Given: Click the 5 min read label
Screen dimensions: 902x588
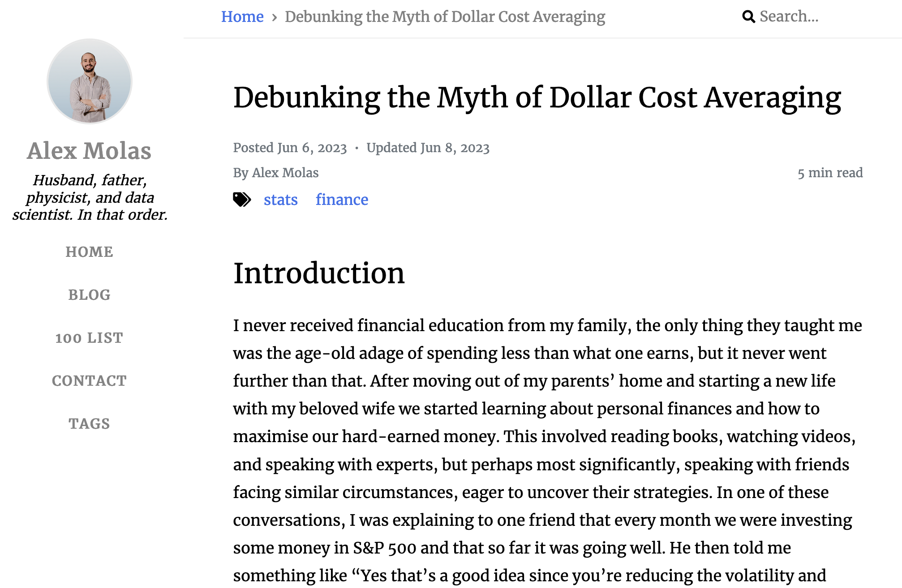Looking at the screenshot, I should click(830, 173).
